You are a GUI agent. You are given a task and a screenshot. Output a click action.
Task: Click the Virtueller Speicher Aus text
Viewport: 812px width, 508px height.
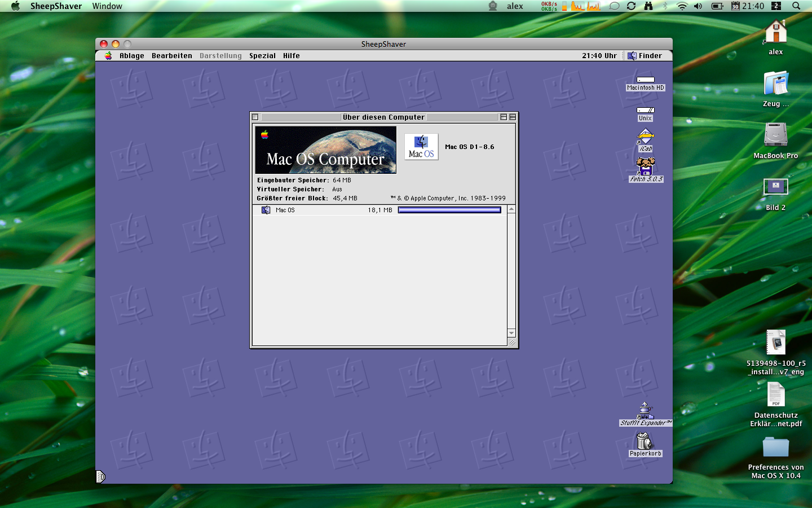pyautogui.click(x=299, y=190)
